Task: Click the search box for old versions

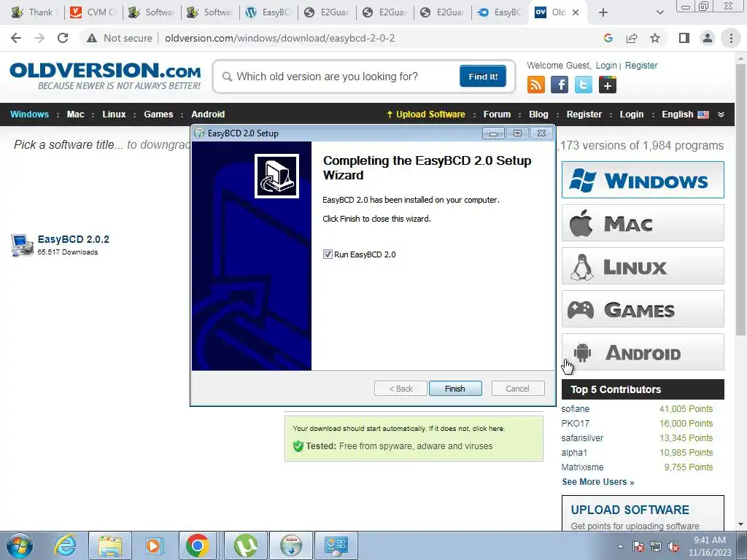Action: tap(340, 77)
